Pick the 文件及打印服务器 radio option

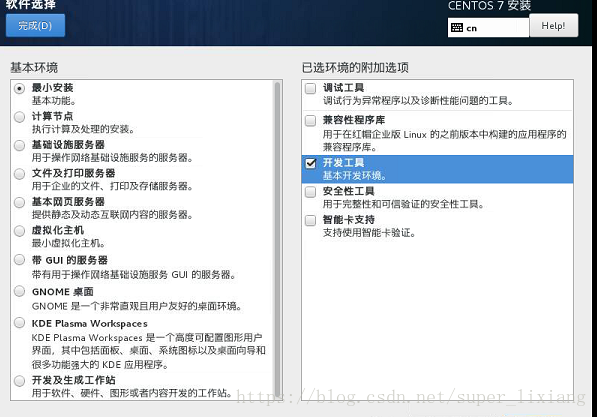19,174
